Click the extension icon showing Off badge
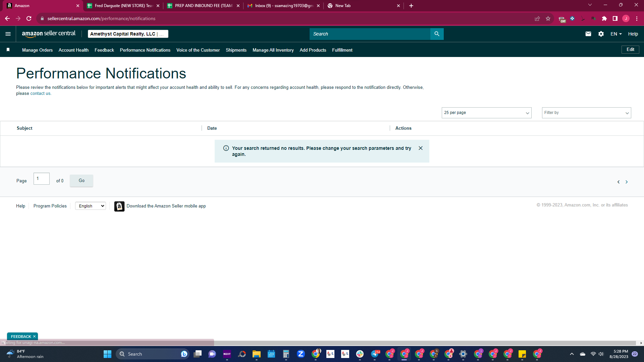644x362 pixels. (x=562, y=19)
